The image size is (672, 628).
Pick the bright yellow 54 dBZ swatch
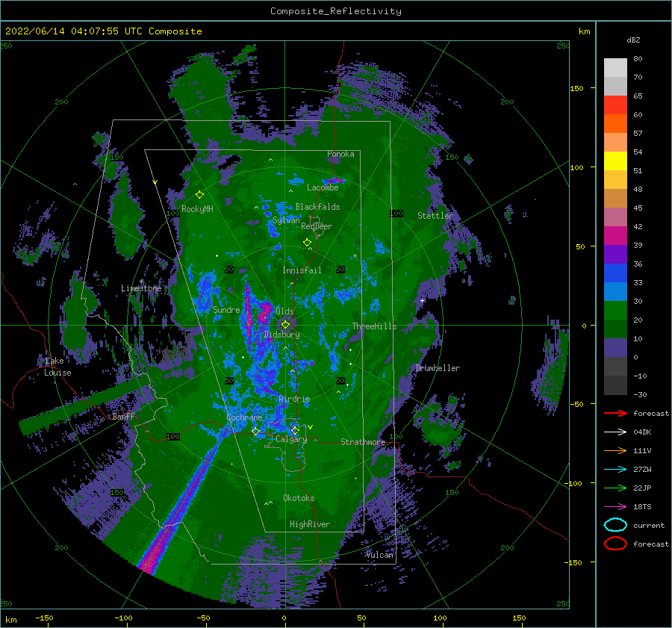[x=615, y=161]
